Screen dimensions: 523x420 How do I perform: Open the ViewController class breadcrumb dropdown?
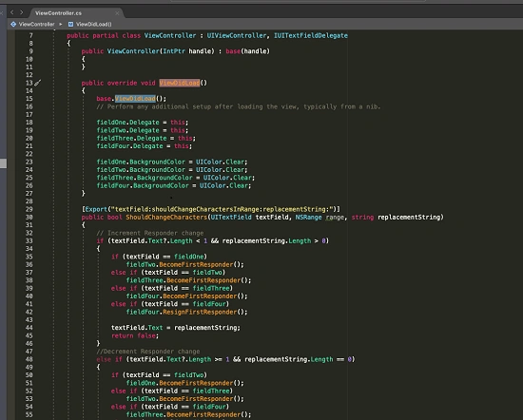37,25
